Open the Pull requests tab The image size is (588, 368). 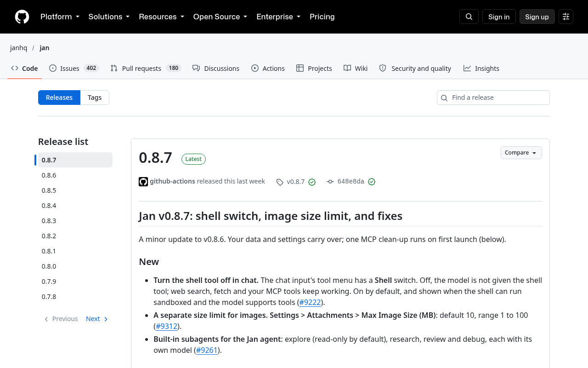[146, 68]
